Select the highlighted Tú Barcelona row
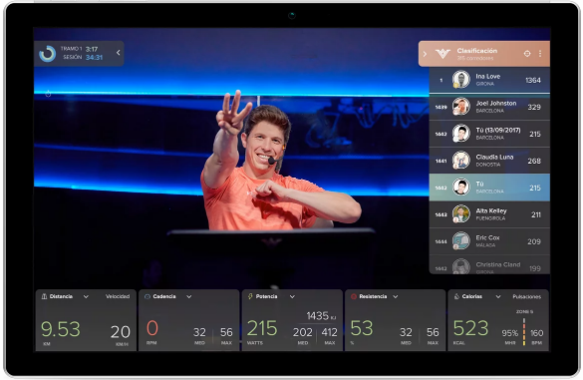Image resolution: width=583 pixels, height=380 pixels. (x=489, y=187)
